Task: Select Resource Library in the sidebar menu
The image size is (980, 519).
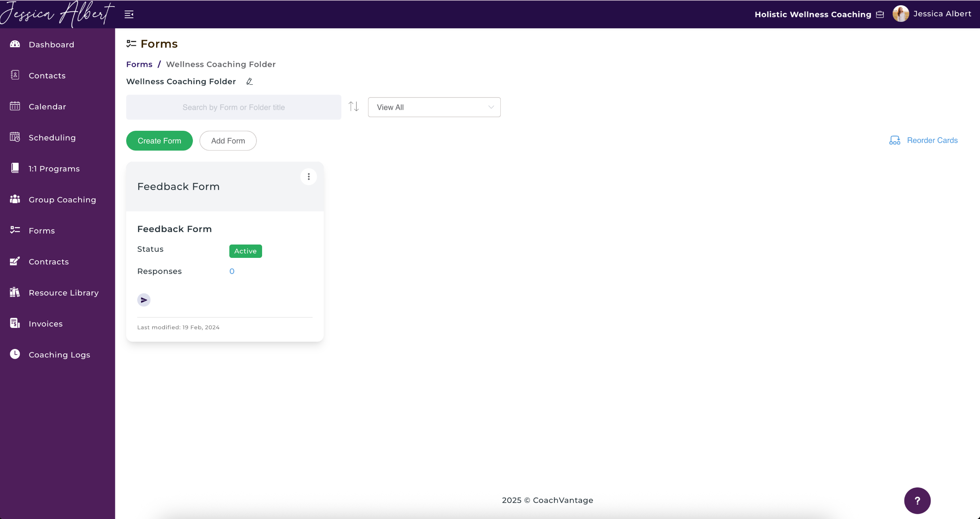Action: pos(63,293)
